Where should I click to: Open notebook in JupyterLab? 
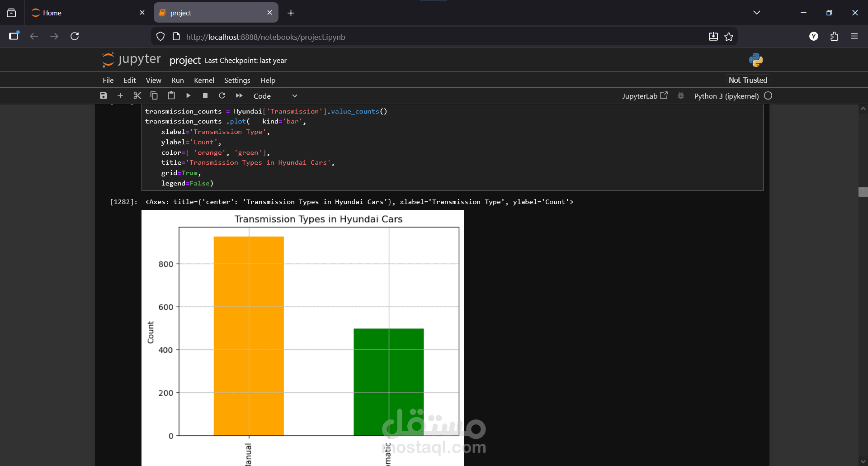(x=645, y=96)
